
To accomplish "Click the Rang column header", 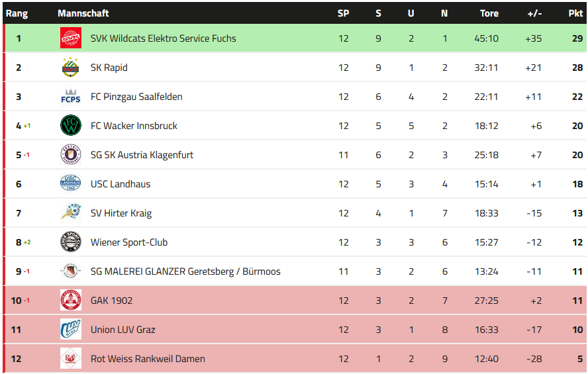I will 17,13.
